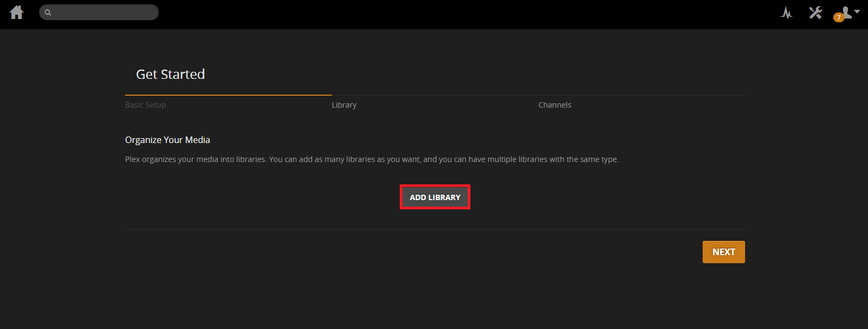Click the Plex libraries description text
868x329 pixels.
371,159
